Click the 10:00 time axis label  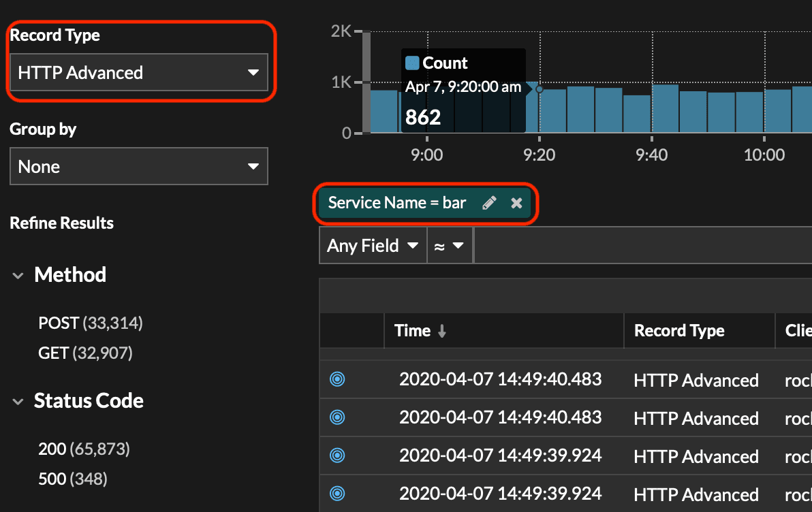pyautogui.click(x=764, y=155)
